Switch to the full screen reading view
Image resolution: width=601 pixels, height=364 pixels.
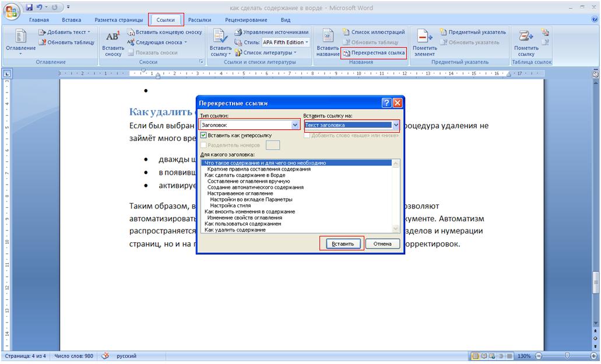[x=484, y=356]
